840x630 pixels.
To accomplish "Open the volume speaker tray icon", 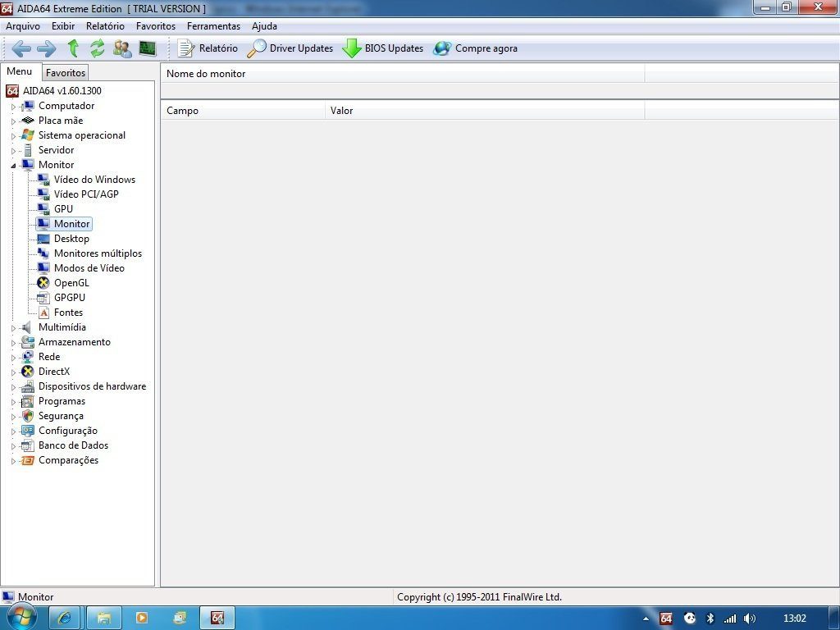I will tap(750, 619).
